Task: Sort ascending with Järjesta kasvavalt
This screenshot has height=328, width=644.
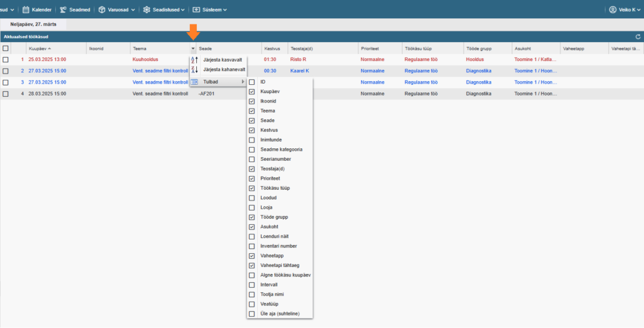Action: click(x=222, y=60)
